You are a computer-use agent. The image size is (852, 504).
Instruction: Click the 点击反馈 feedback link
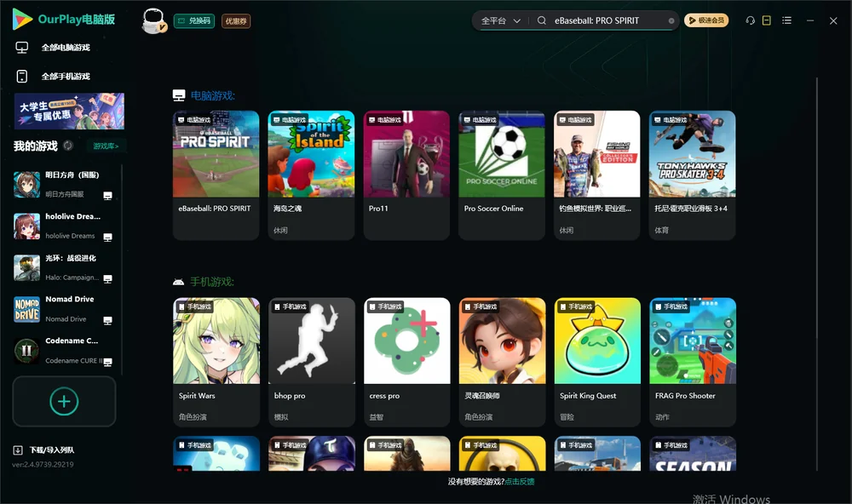coord(520,482)
